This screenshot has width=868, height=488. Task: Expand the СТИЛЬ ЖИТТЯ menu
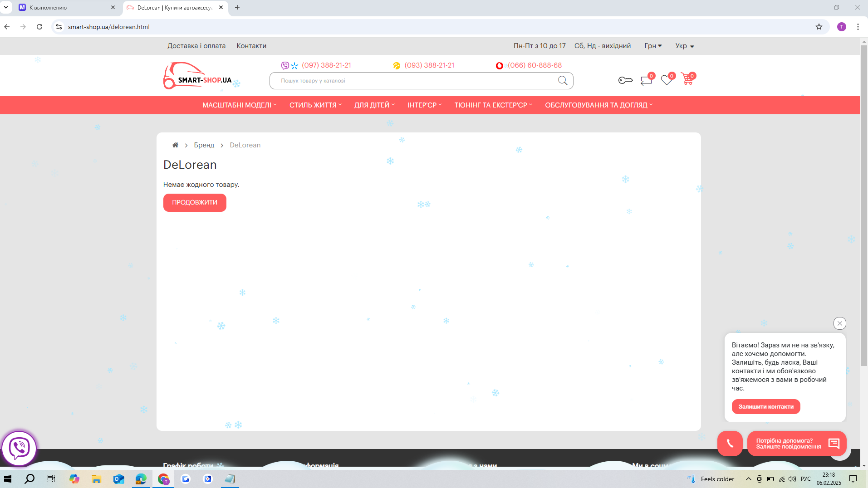tap(315, 105)
